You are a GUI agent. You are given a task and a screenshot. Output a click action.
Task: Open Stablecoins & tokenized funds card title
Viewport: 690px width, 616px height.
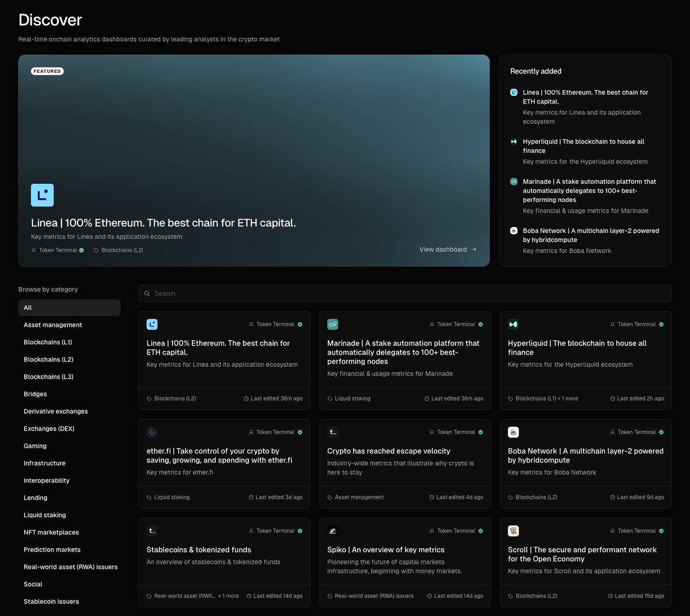[x=199, y=550]
